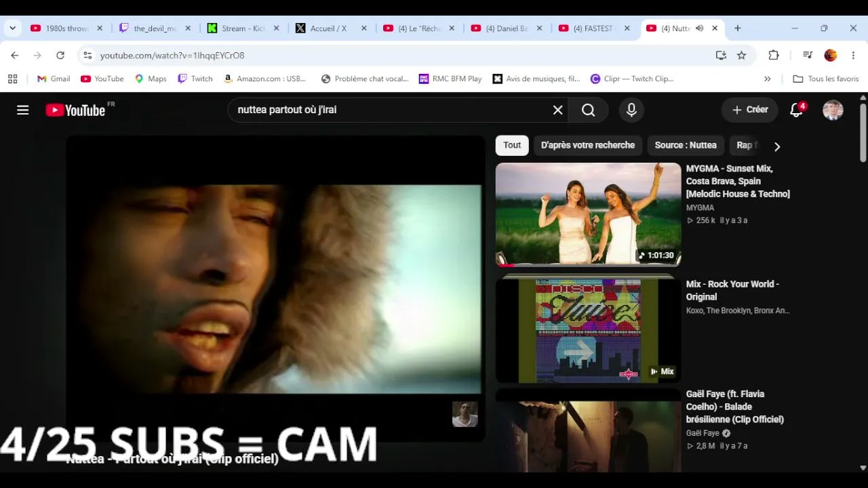The height and width of the screenshot is (488, 868).
Task: Click the install app icon in address bar
Action: [721, 56]
